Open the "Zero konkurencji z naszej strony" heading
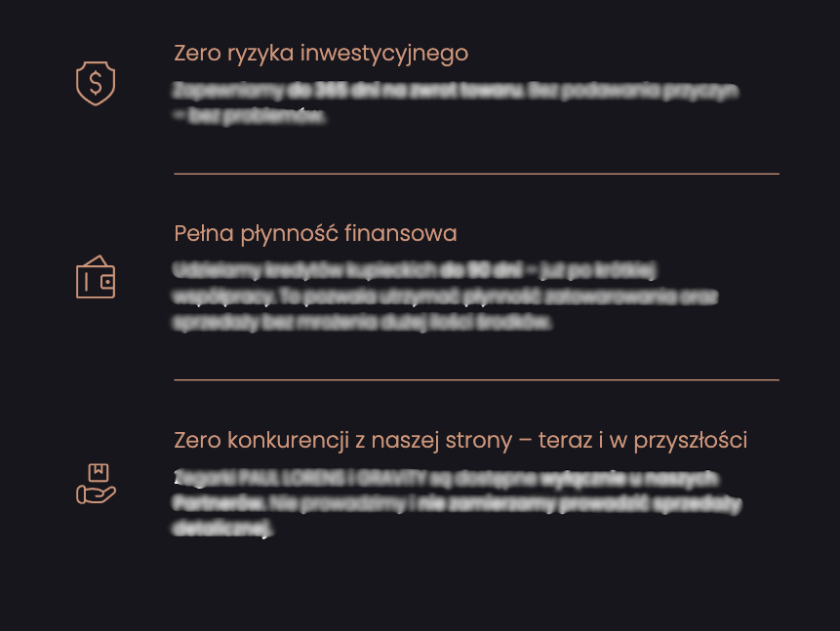This screenshot has width=840, height=631. coord(460,441)
